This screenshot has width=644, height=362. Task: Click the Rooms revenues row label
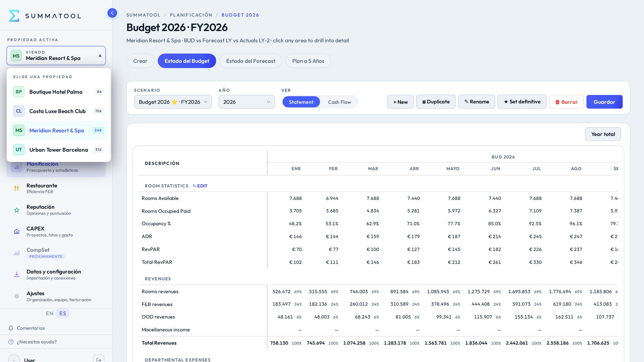(x=160, y=292)
